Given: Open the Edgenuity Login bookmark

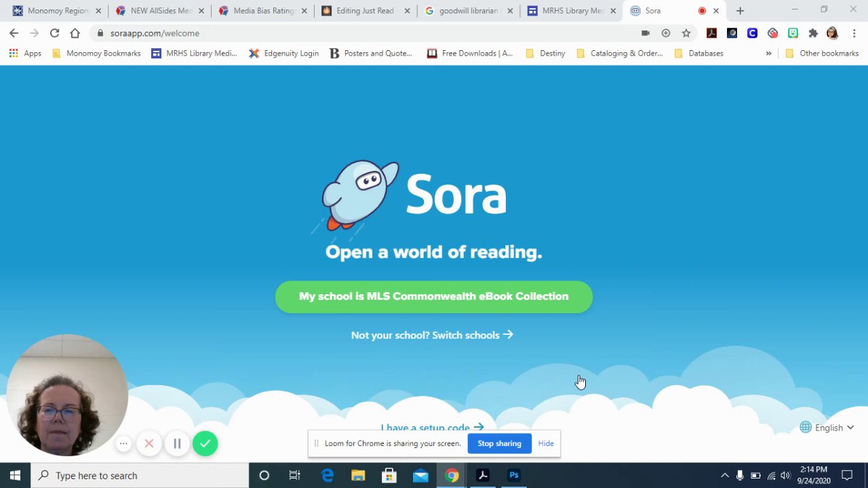Looking at the screenshot, I should pos(283,53).
